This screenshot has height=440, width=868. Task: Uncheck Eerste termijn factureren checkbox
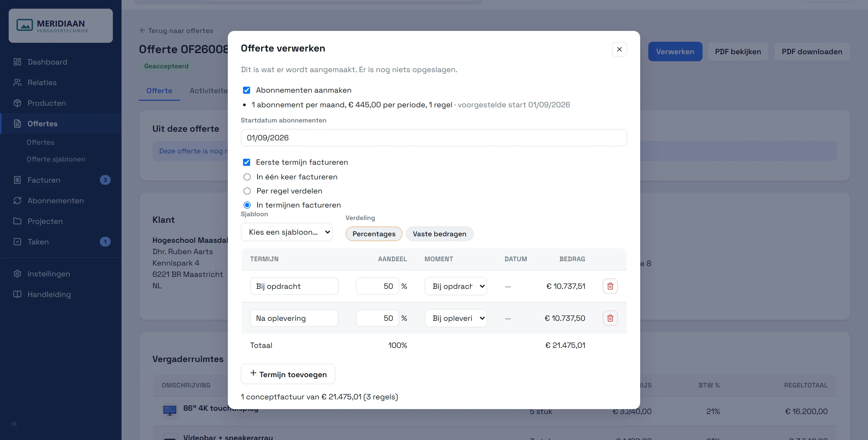(246, 162)
